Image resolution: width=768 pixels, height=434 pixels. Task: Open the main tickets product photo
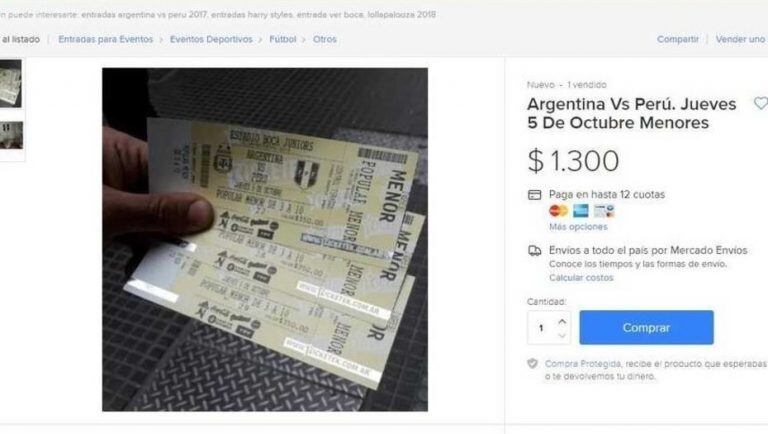[265, 240]
